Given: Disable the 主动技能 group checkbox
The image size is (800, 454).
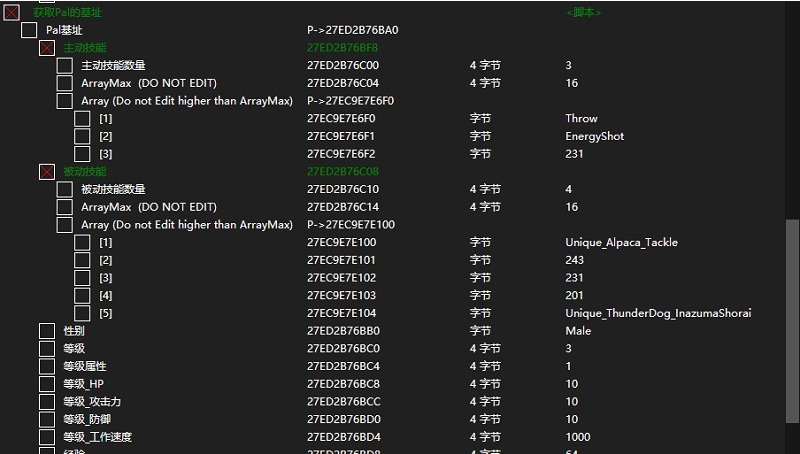Looking at the screenshot, I should (x=47, y=48).
